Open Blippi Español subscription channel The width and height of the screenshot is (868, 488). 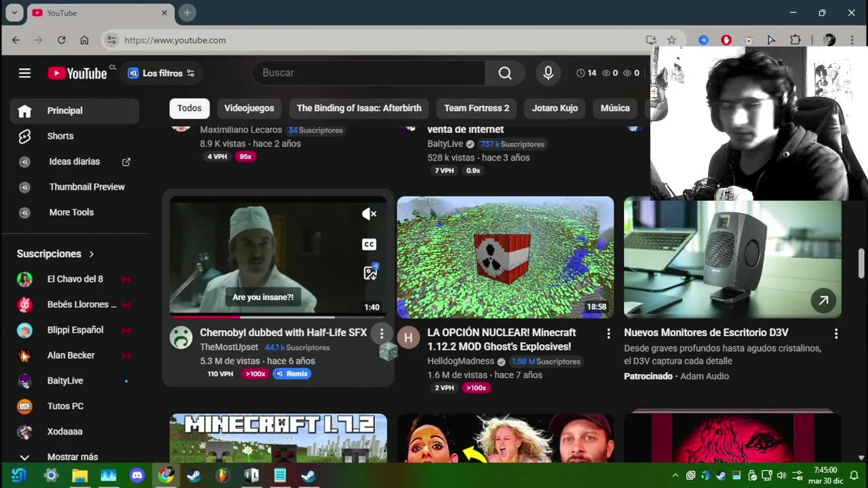tap(75, 330)
